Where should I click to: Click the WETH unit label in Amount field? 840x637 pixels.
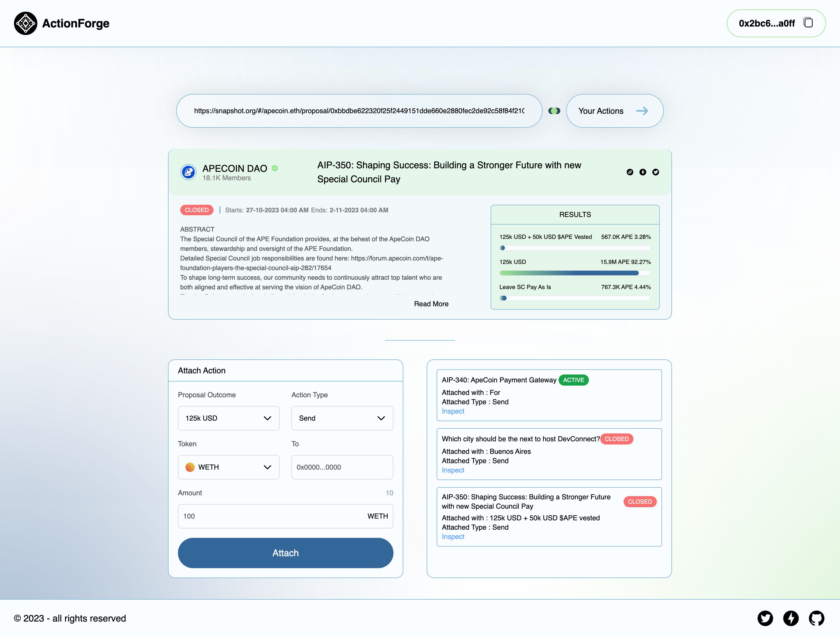coord(377,516)
